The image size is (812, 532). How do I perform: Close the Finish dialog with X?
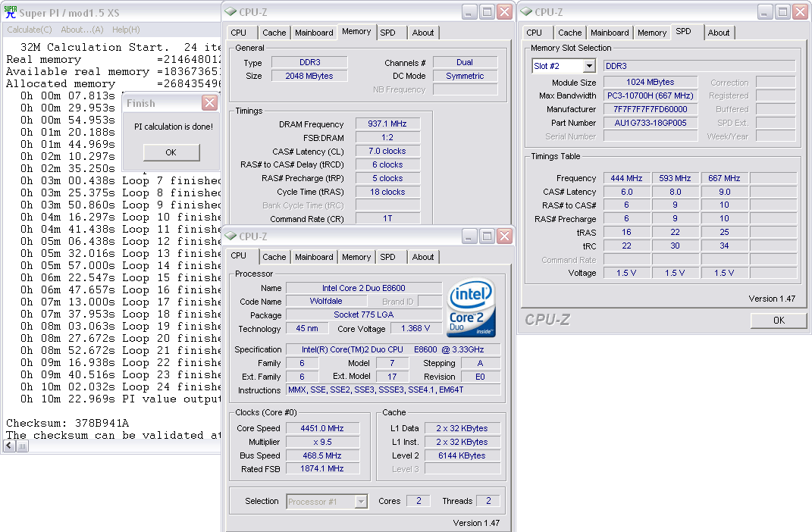[209, 103]
